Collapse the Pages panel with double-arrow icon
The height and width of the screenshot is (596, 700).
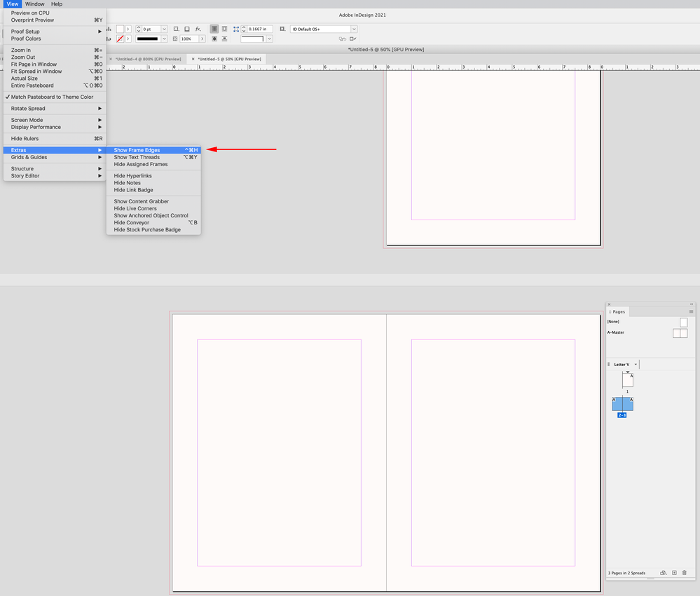pos(691,304)
